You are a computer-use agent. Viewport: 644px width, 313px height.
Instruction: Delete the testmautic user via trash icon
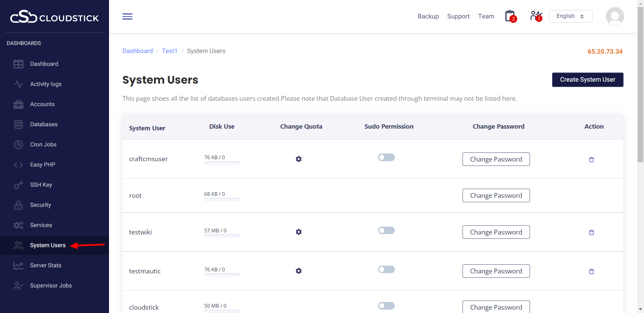pyautogui.click(x=591, y=271)
